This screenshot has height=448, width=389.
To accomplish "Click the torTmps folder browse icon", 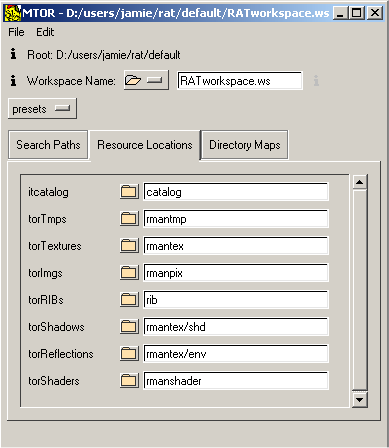I will [129, 219].
